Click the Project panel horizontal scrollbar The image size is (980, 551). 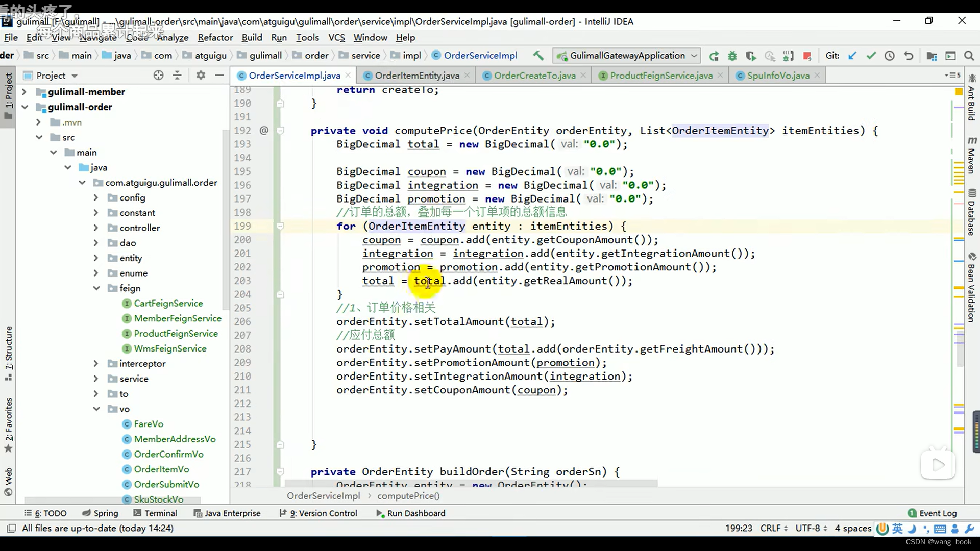(112, 500)
